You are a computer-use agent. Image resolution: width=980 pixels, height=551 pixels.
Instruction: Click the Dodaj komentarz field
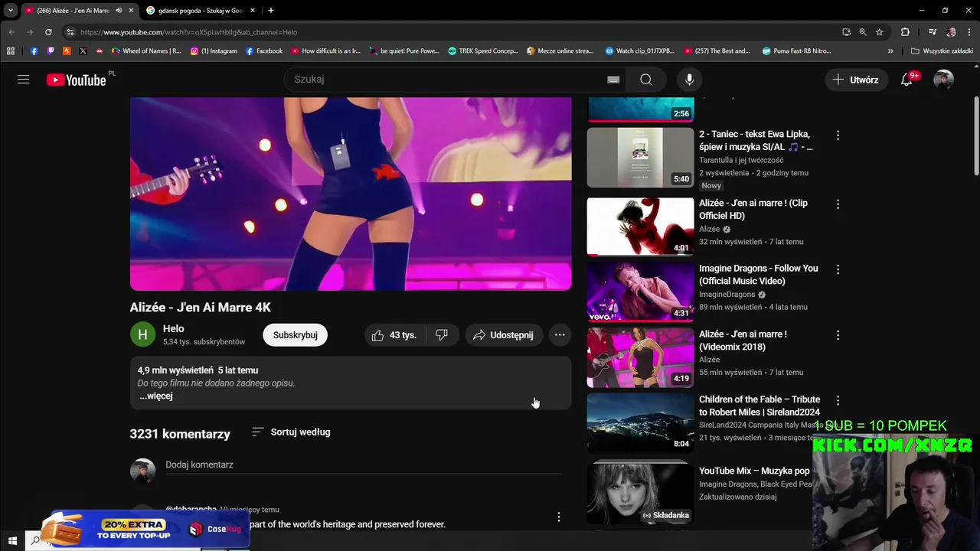363,465
